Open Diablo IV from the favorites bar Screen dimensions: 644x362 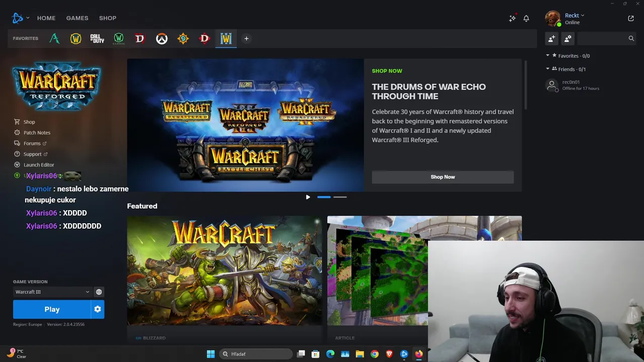(x=140, y=38)
